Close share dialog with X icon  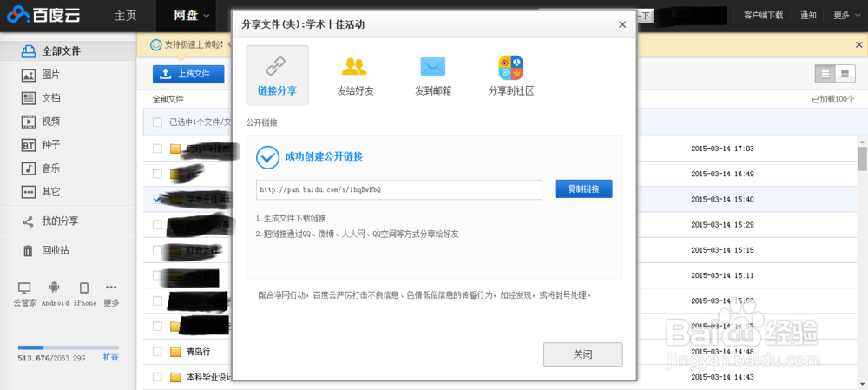click(x=622, y=24)
